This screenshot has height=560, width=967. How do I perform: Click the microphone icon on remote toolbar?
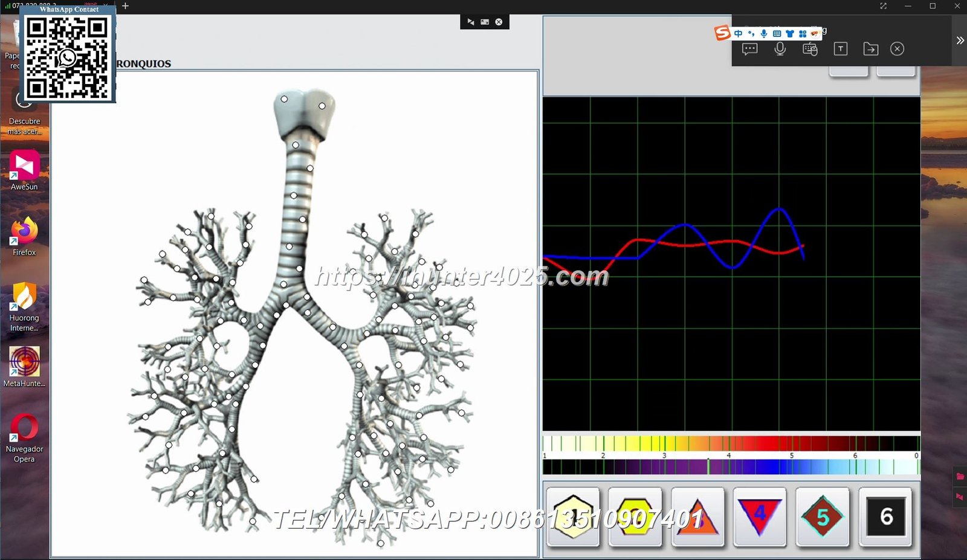780,49
